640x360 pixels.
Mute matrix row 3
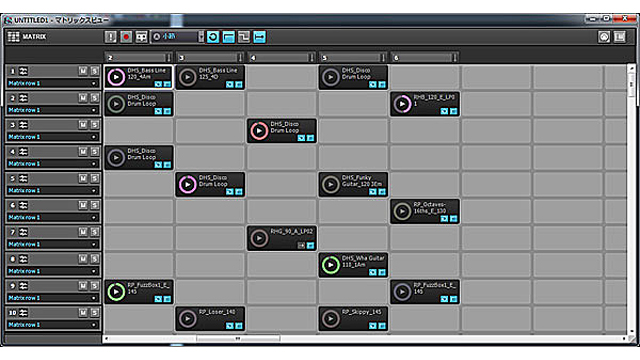tap(83, 125)
